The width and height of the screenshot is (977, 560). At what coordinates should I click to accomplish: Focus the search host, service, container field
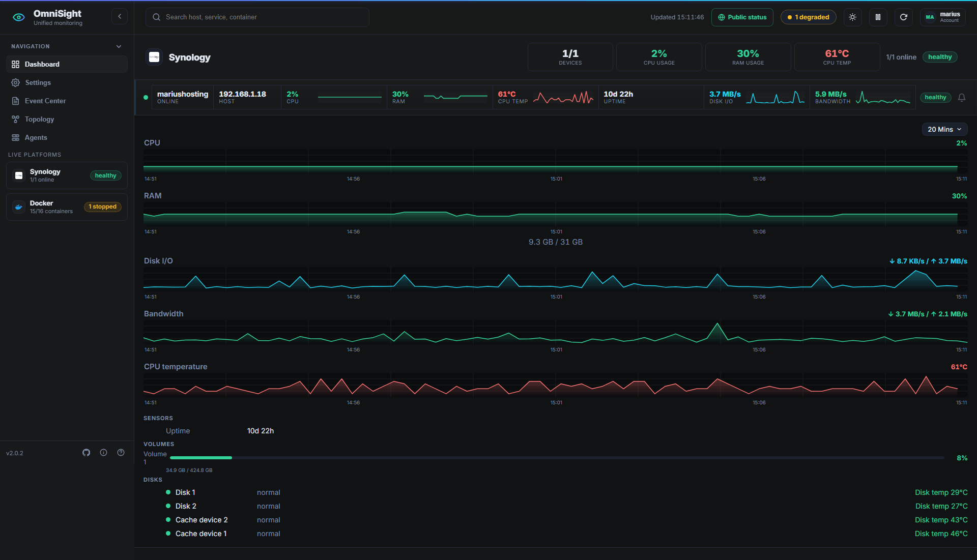[257, 17]
